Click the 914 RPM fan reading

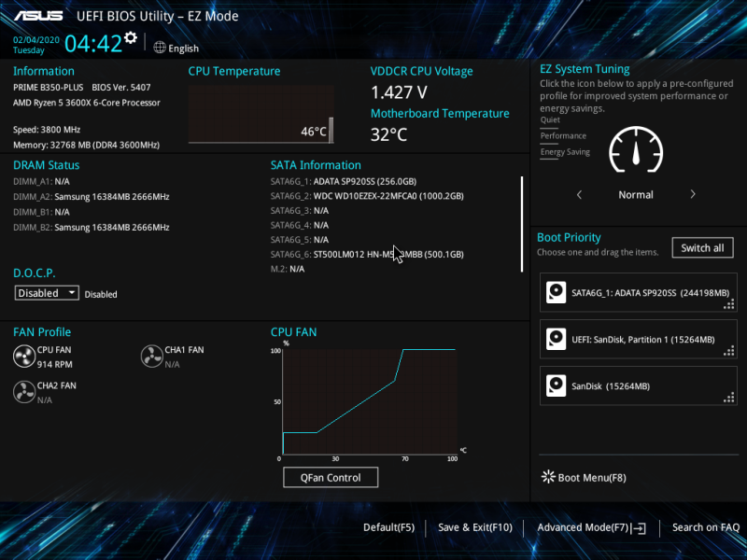pos(55,364)
